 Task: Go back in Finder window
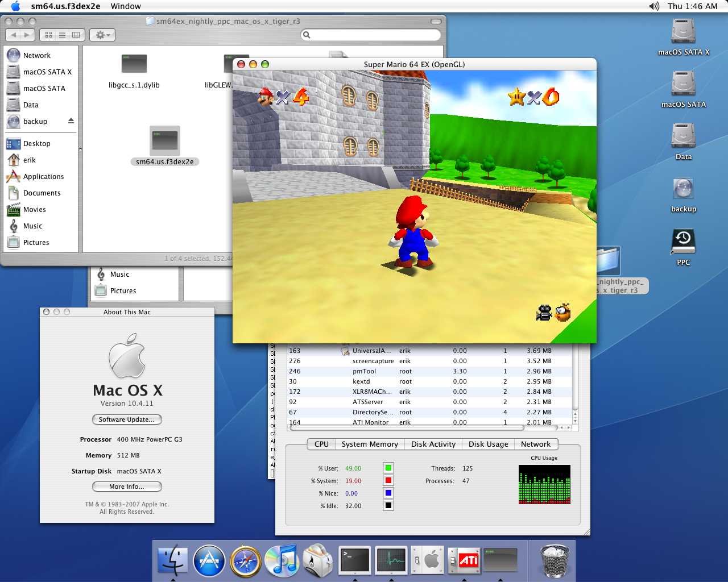point(13,35)
